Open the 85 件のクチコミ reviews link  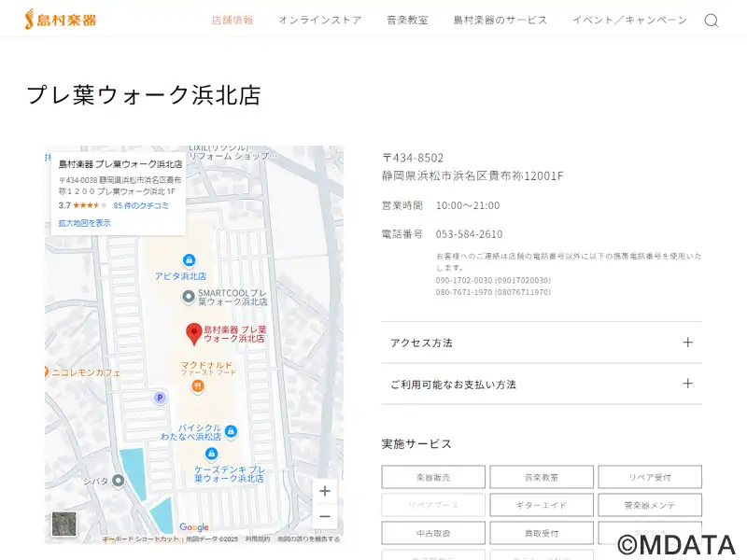pyautogui.click(x=141, y=205)
